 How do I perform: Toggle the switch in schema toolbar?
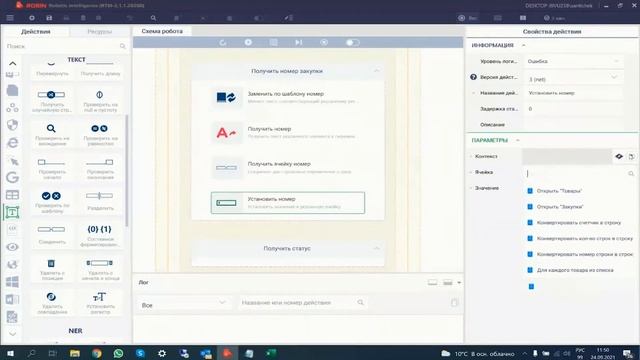(352, 42)
